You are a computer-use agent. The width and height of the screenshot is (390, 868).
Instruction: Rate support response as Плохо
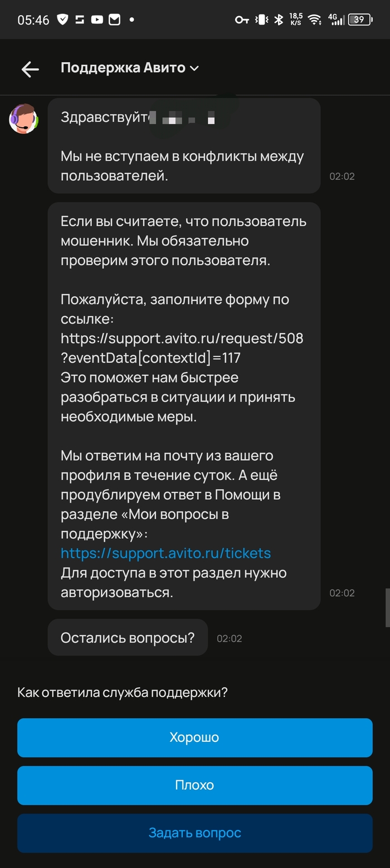194,785
